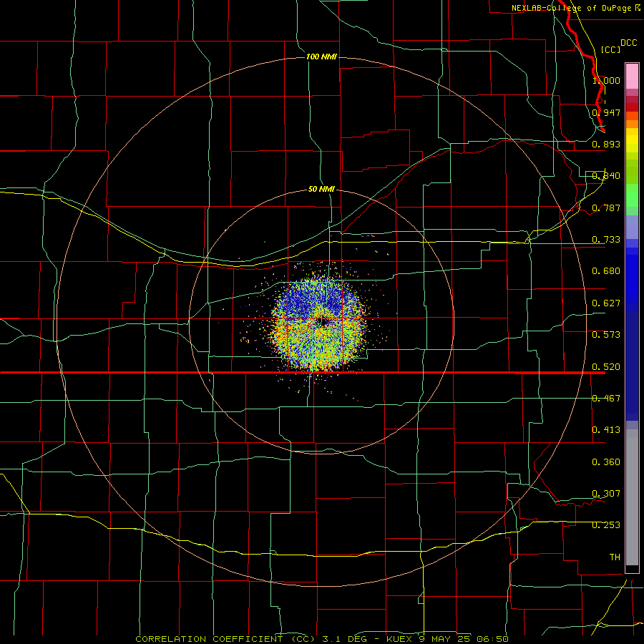Viewport: 644px width, 644px height.
Task: Click the pink top segment of the color bar
Action: point(632,76)
